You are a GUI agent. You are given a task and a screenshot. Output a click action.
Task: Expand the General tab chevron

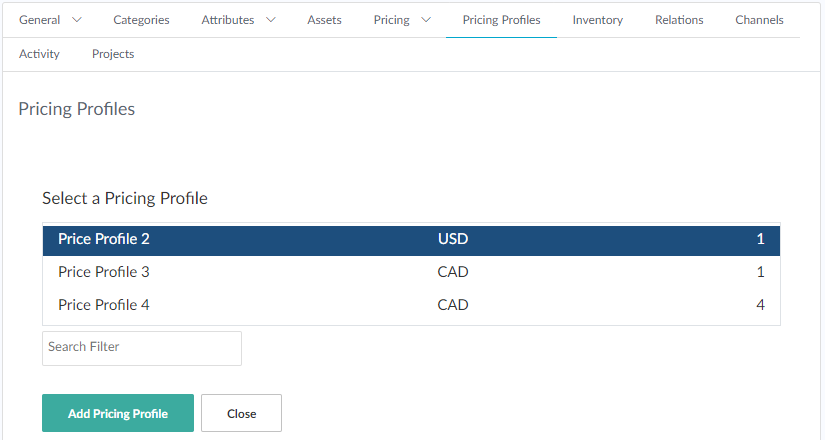[77, 20]
